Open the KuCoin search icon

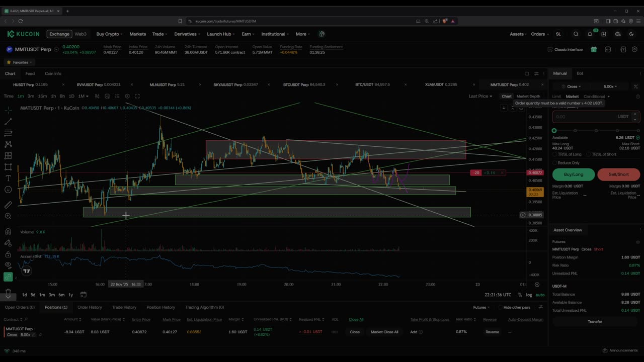coord(576,34)
